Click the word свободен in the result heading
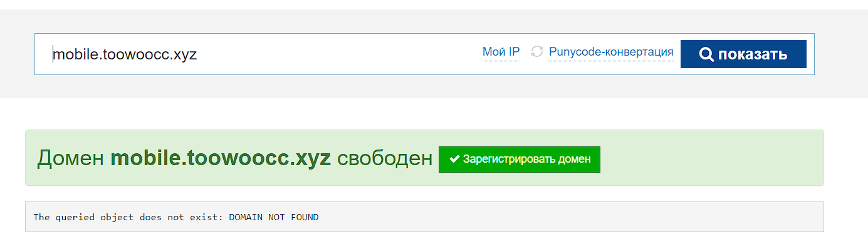 (x=385, y=158)
